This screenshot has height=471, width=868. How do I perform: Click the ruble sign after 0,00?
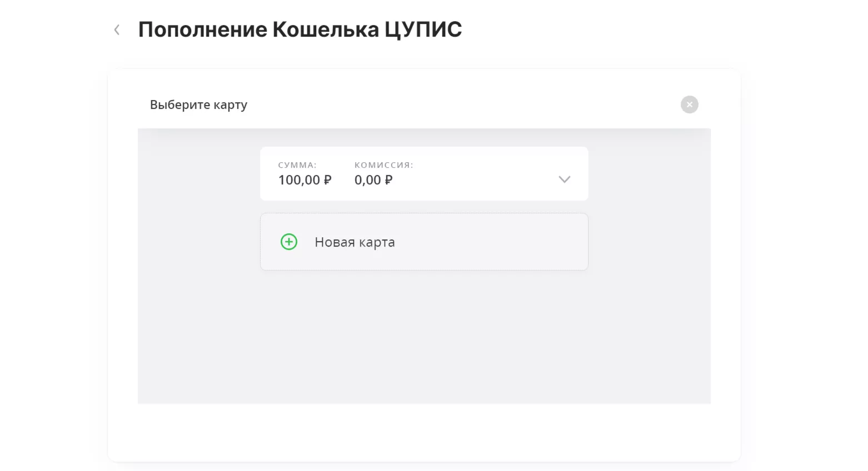tap(388, 180)
